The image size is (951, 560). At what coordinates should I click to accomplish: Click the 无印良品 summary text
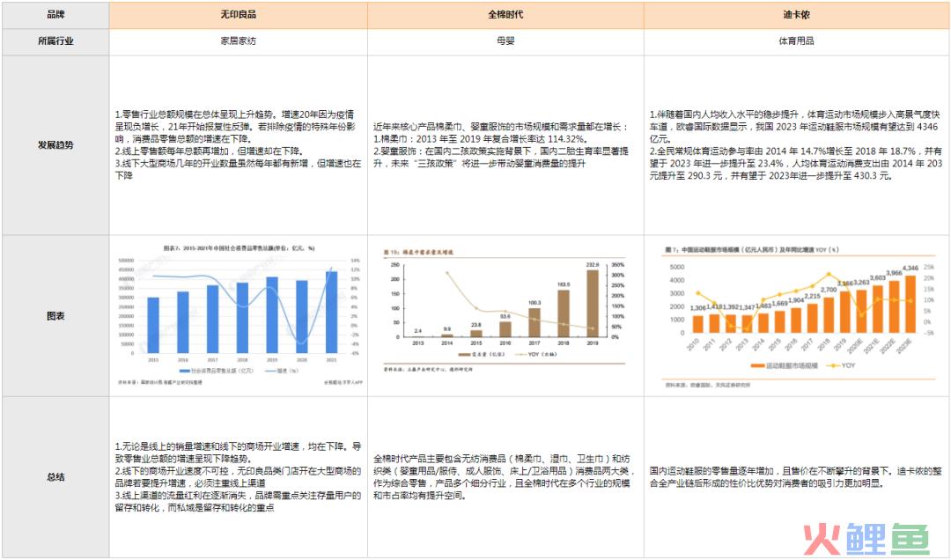pyautogui.click(x=239, y=477)
